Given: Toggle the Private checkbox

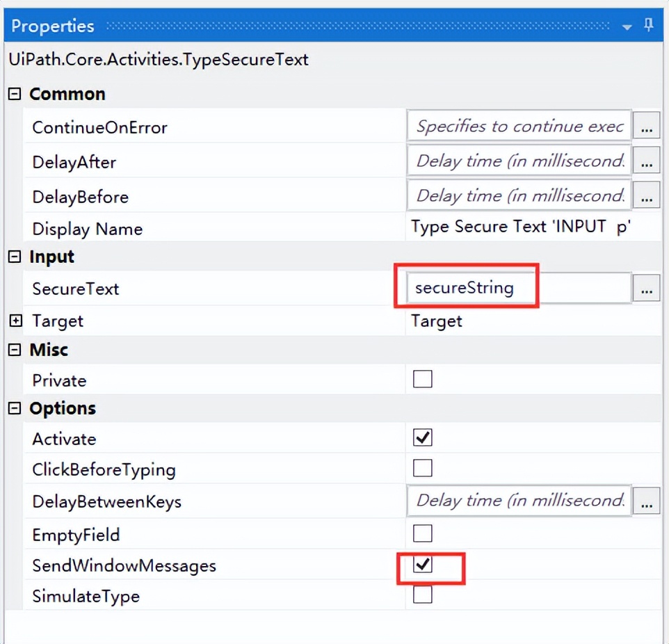Looking at the screenshot, I should pyautogui.click(x=423, y=380).
